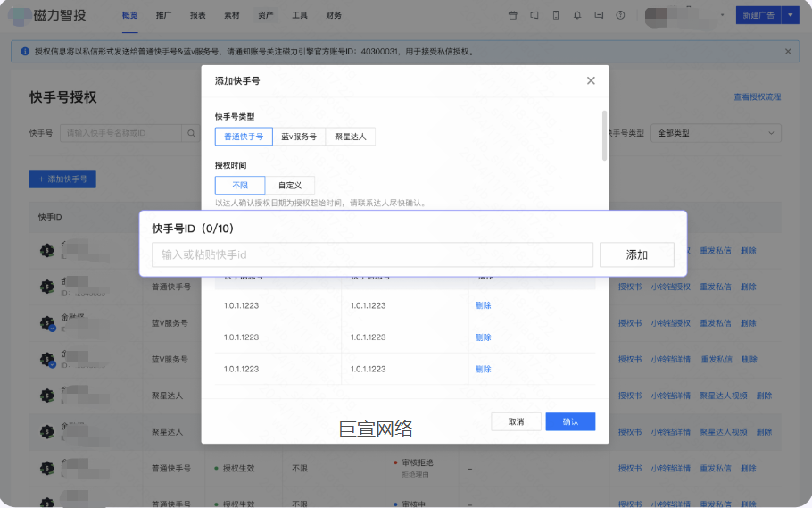Expand the account name dropdown arrow
Image resolution: width=812 pixels, height=508 pixels.
coord(723,15)
